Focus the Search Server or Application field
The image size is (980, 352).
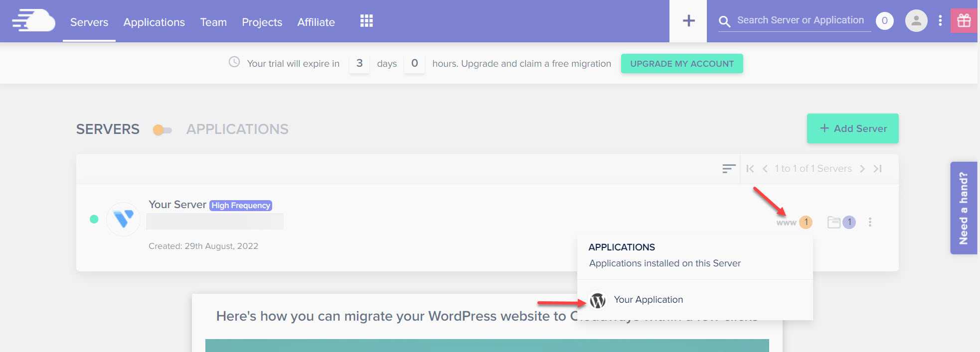(x=801, y=20)
